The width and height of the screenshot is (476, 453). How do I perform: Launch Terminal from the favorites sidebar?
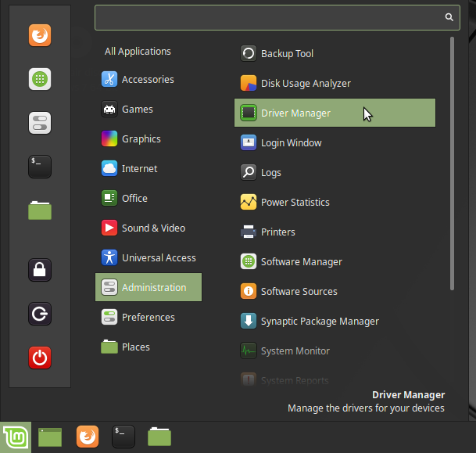point(40,167)
